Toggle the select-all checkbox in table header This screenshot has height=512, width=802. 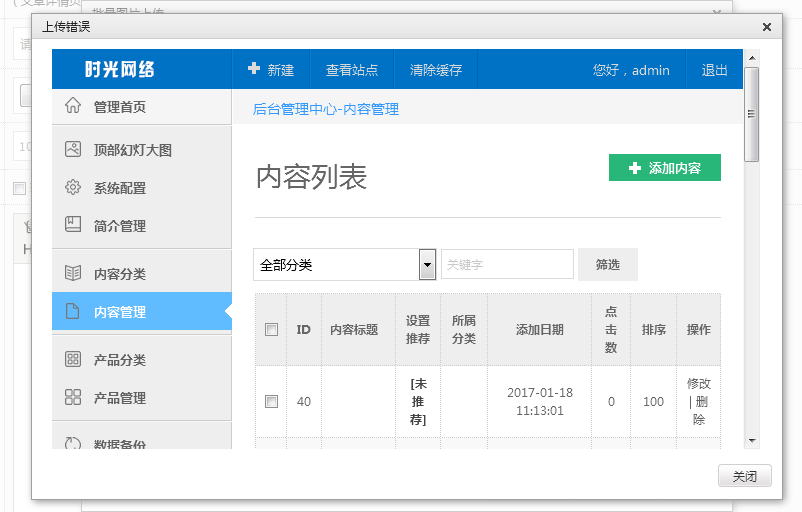pos(271,330)
